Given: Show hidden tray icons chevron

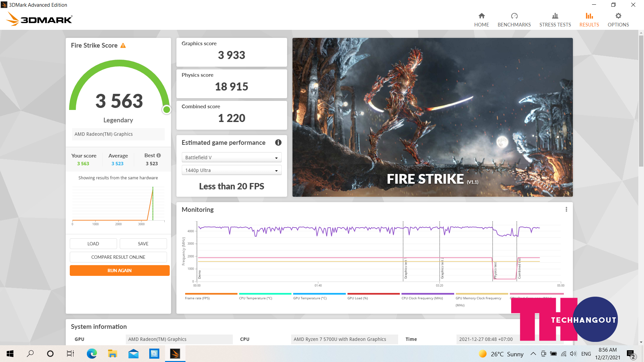Looking at the screenshot, I should click(x=533, y=354).
